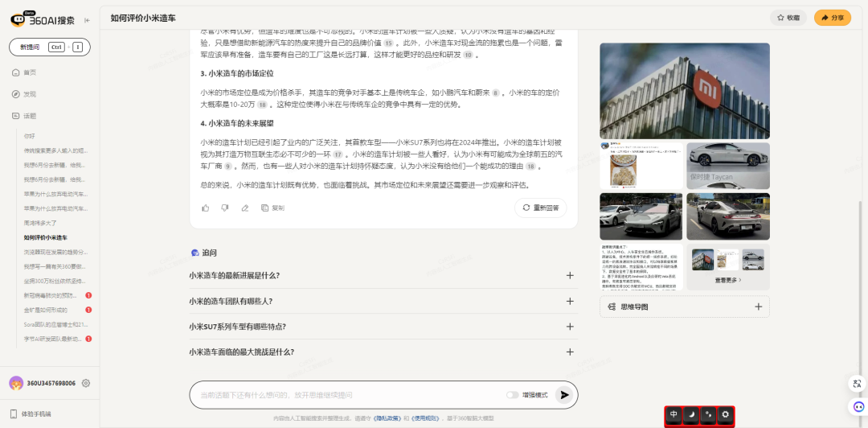Open account settings gear beside username
The width and height of the screenshot is (868, 428).
click(x=86, y=383)
